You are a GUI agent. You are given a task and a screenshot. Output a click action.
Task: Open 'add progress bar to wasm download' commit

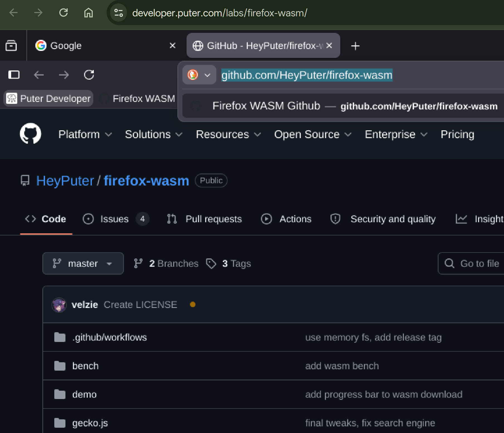384,395
